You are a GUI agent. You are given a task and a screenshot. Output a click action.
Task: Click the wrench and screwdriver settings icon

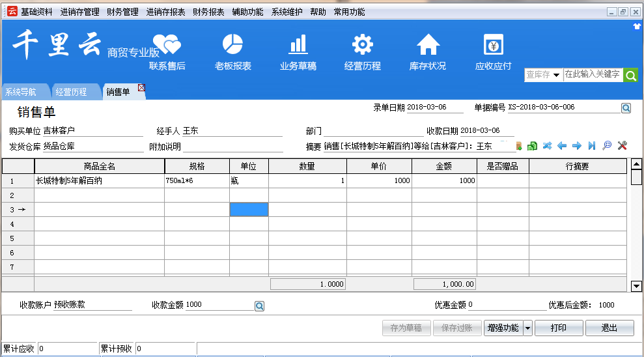(x=622, y=146)
